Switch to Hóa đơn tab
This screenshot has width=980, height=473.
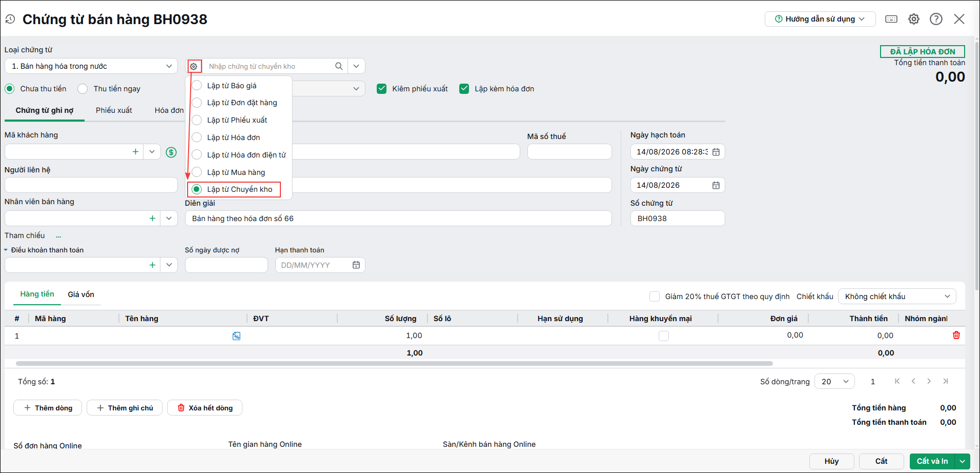169,110
